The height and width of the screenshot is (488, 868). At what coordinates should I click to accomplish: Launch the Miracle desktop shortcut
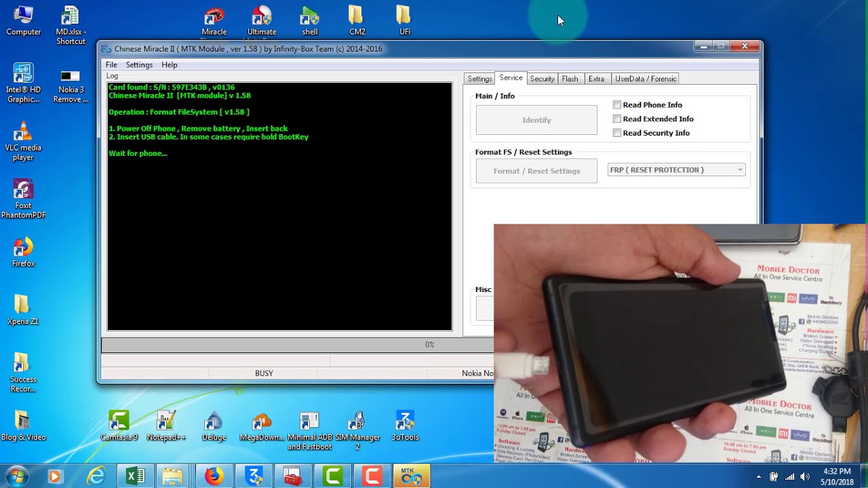coord(214,20)
